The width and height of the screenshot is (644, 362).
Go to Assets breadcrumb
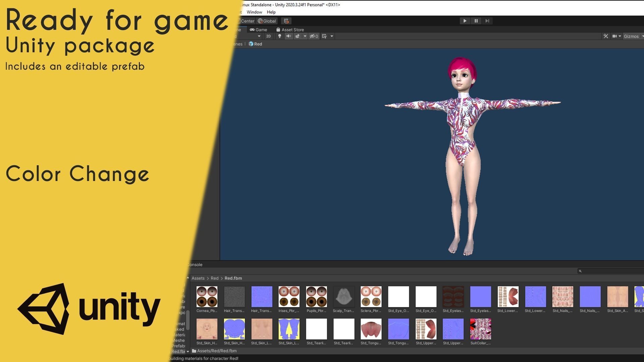pyautogui.click(x=198, y=278)
